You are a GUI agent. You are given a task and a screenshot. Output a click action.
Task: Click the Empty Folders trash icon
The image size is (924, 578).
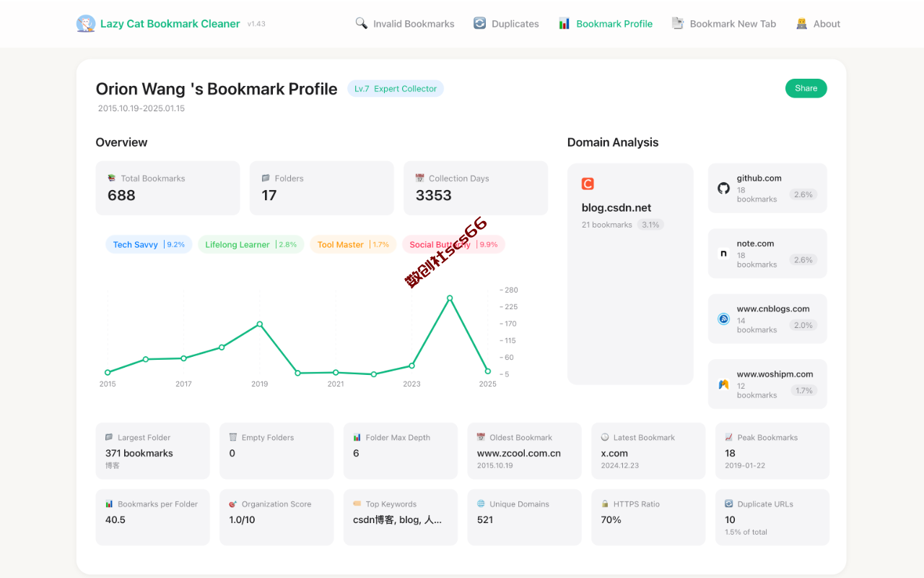click(233, 437)
